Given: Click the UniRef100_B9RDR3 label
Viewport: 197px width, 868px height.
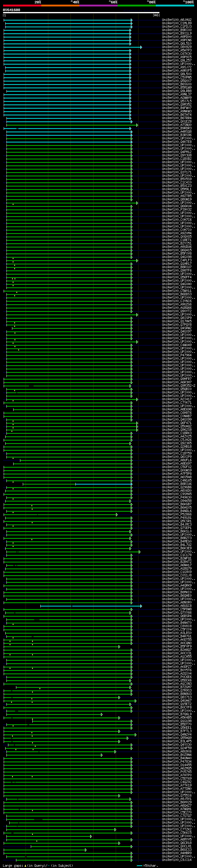Looking at the screenshot, I should 177,128.
